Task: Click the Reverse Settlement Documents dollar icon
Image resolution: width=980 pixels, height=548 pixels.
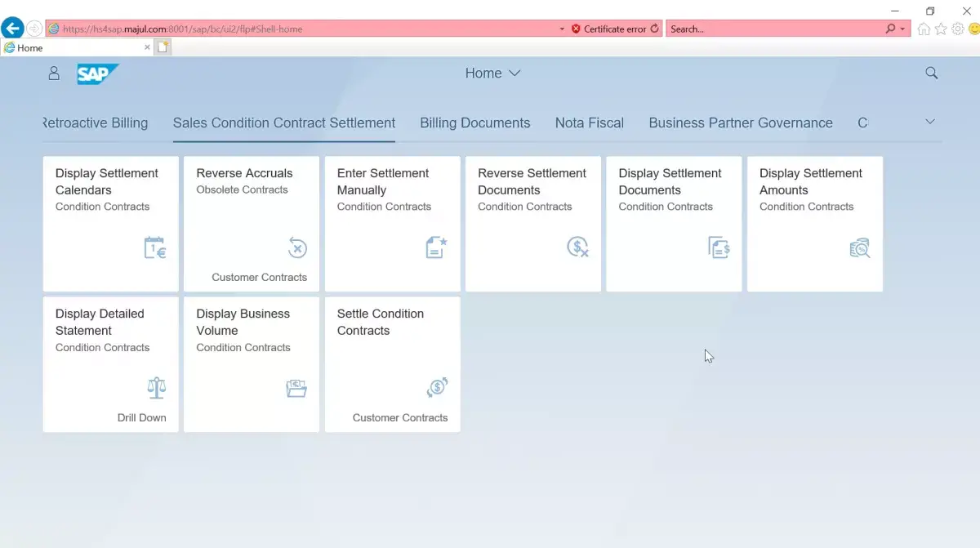Action: 578,247
